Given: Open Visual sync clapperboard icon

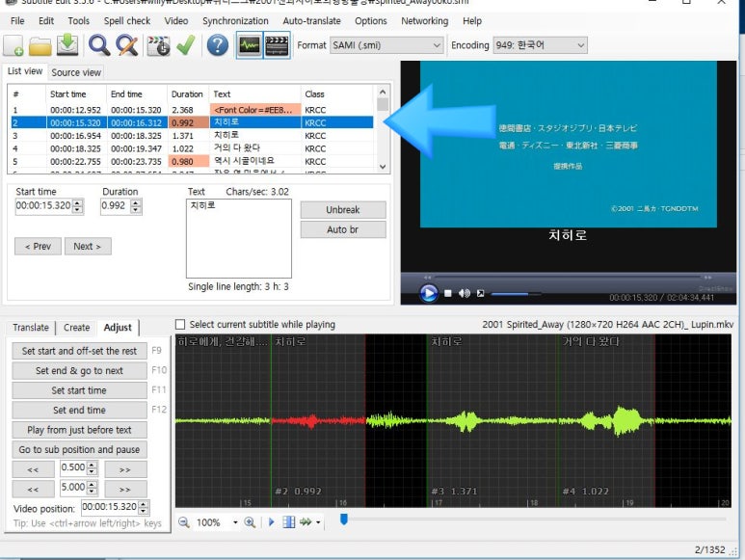Looking at the screenshot, I should (158, 45).
